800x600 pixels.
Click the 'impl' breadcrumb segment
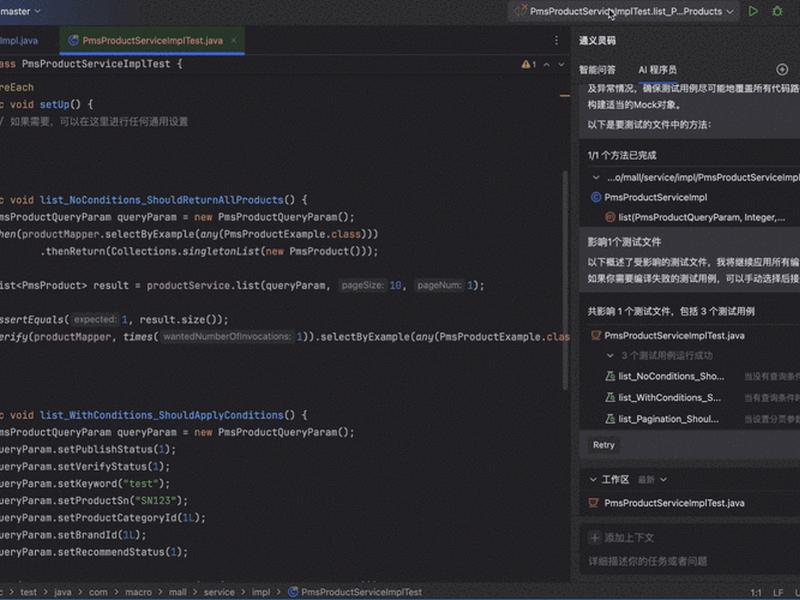pos(261,592)
